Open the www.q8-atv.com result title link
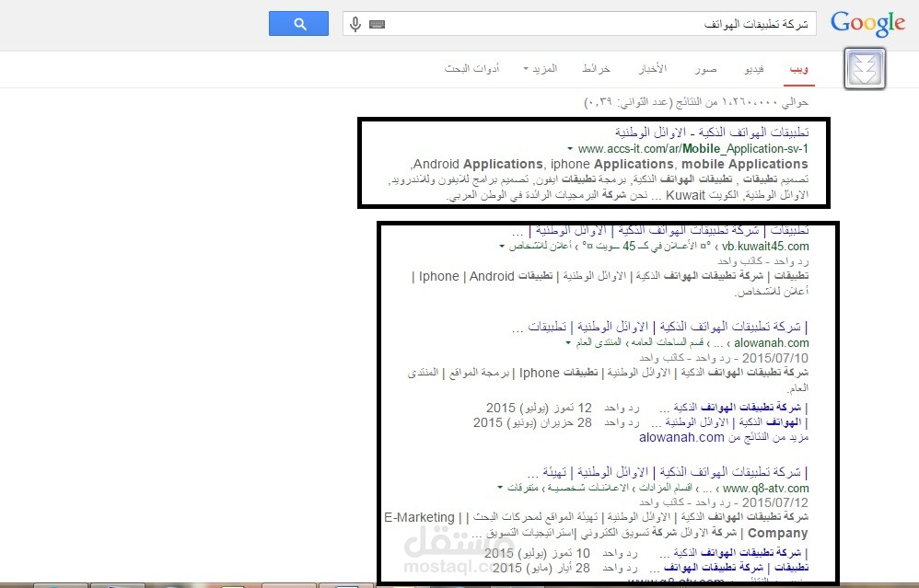The width and height of the screenshot is (919, 588). click(668, 472)
